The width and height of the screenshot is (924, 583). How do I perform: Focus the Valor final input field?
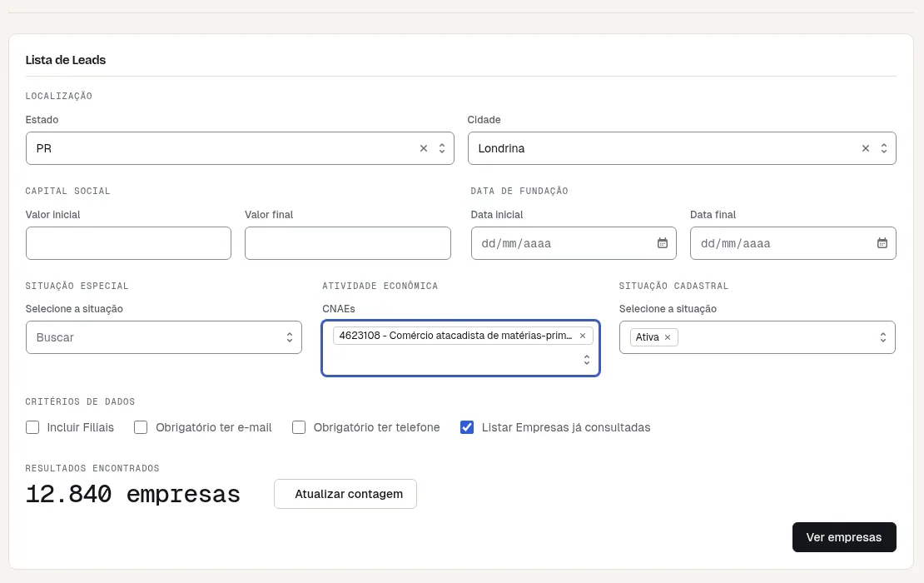tap(348, 243)
